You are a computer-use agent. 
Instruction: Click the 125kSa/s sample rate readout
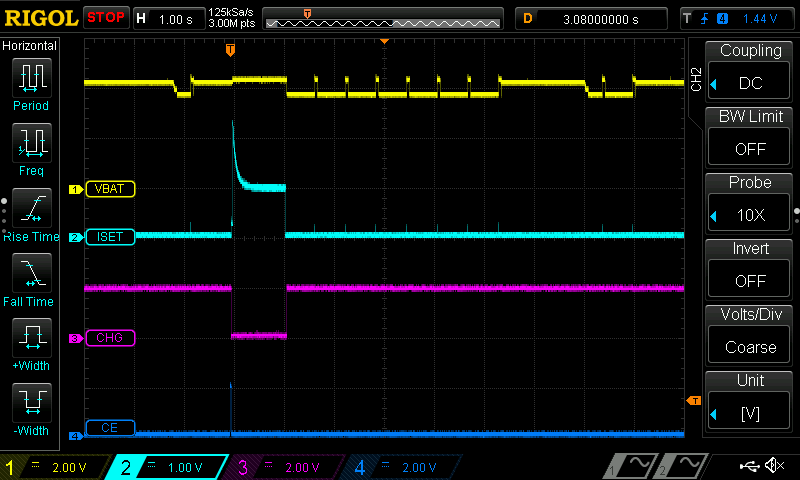click(231, 12)
